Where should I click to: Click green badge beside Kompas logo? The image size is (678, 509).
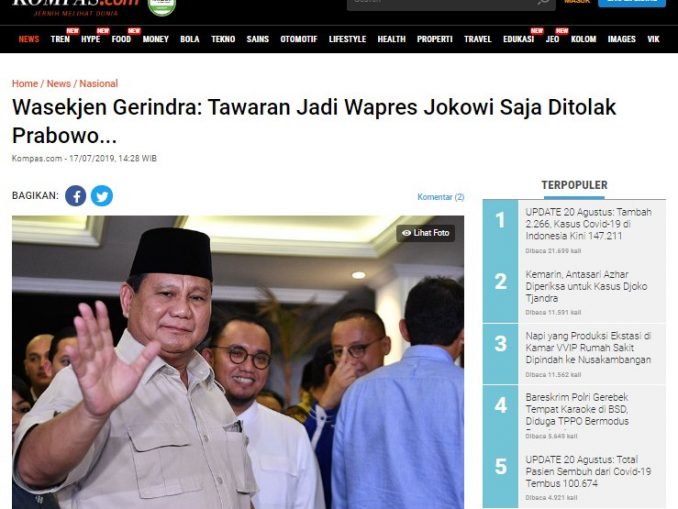(162, 6)
